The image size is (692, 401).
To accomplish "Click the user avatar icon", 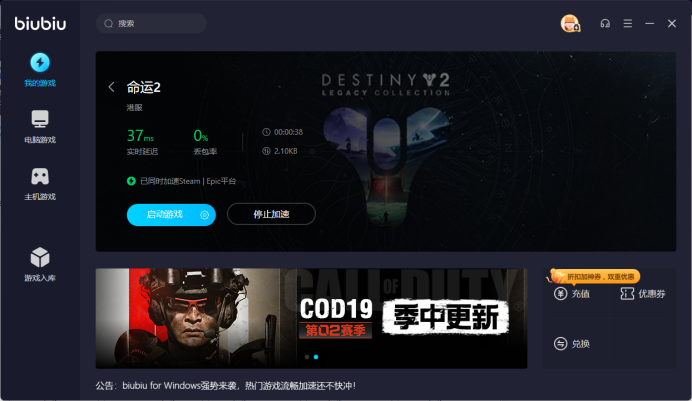I will (570, 23).
